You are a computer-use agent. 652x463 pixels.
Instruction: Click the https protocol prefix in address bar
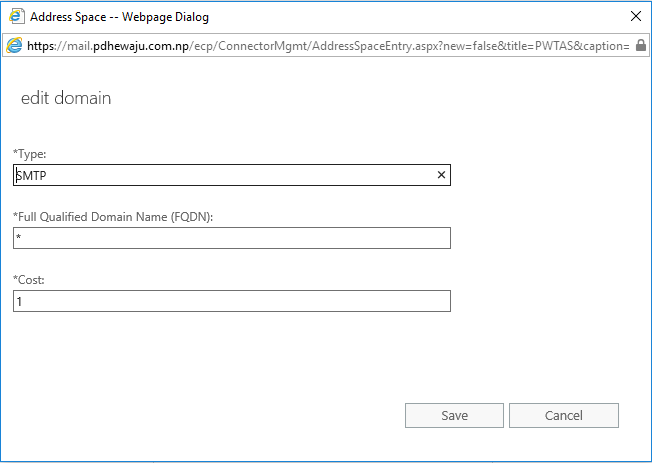tap(41, 46)
